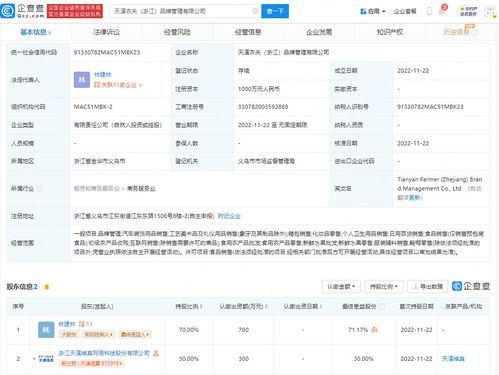Click the orange icon beside 股东信息 2

[47, 287]
